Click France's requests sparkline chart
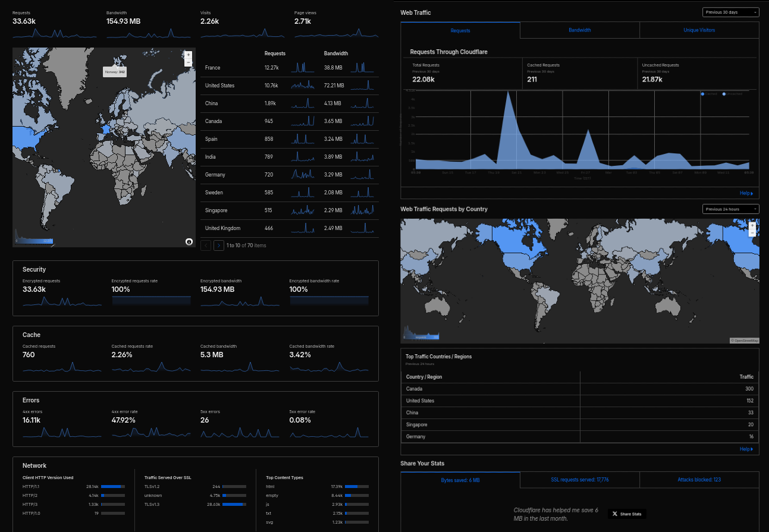 coord(303,68)
